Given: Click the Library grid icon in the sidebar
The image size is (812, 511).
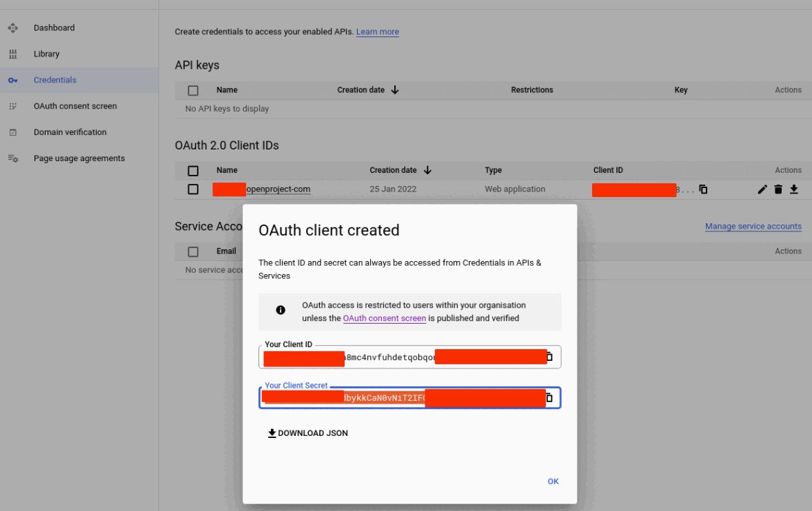Looking at the screenshot, I should (13, 54).
